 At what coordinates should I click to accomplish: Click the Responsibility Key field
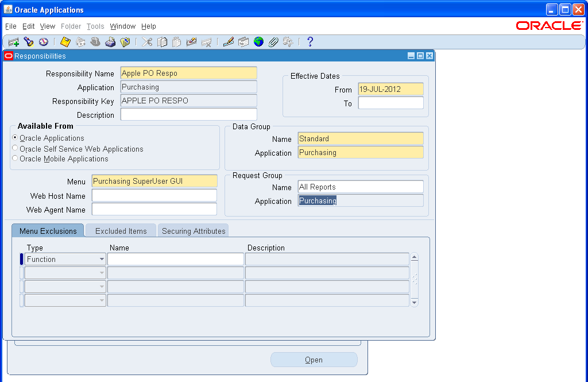[x=188, y=101]
